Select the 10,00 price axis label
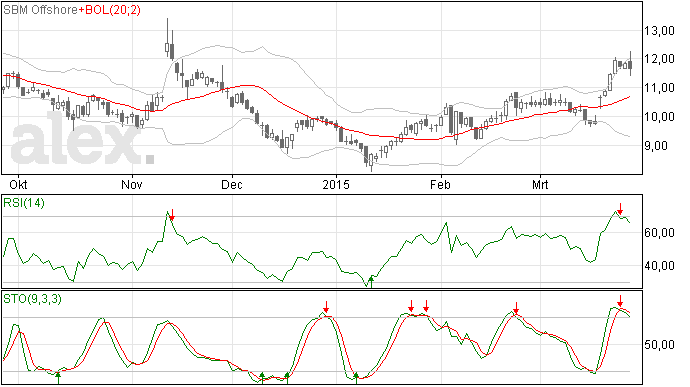 659,117
